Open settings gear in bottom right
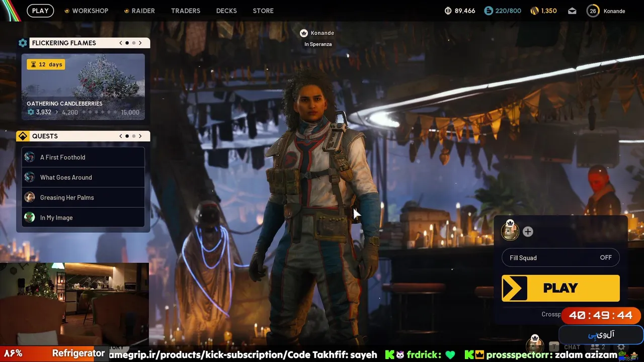644x362 pixels. point(621,347)
